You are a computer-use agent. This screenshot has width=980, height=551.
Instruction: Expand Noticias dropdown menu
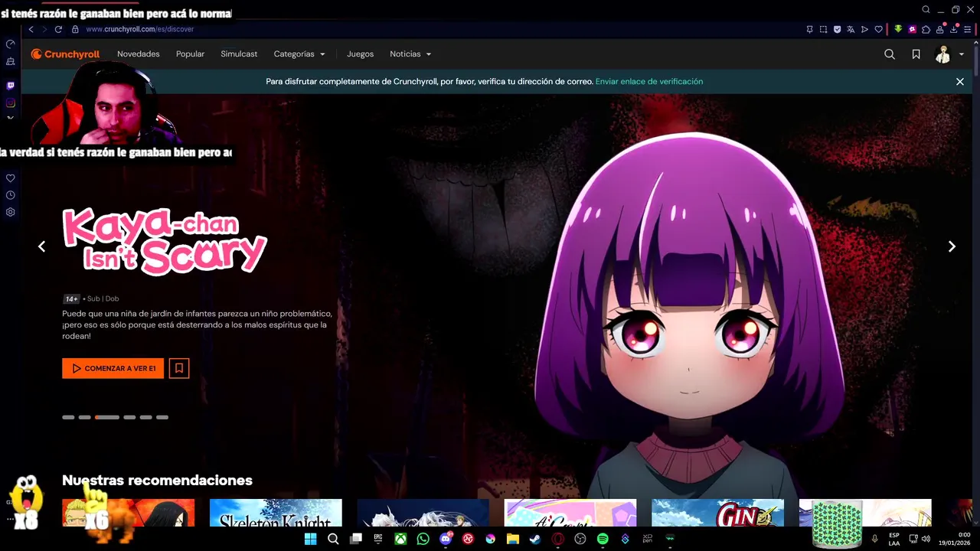pos(410,54)
